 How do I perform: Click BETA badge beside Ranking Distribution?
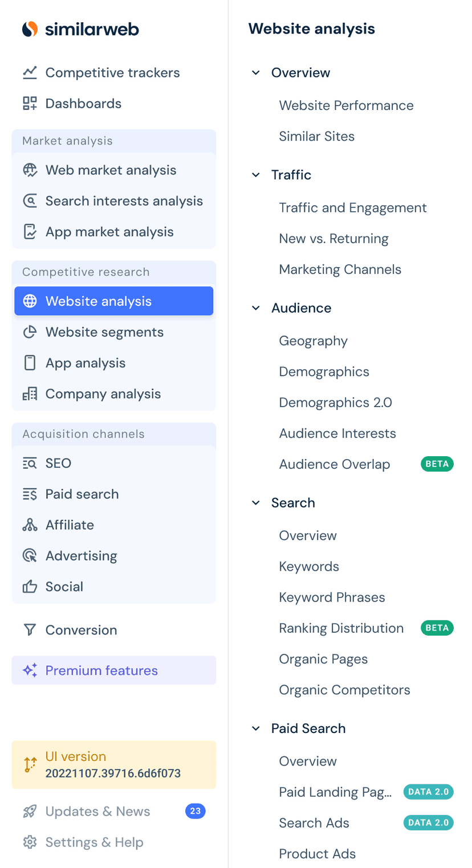point(437,628)
